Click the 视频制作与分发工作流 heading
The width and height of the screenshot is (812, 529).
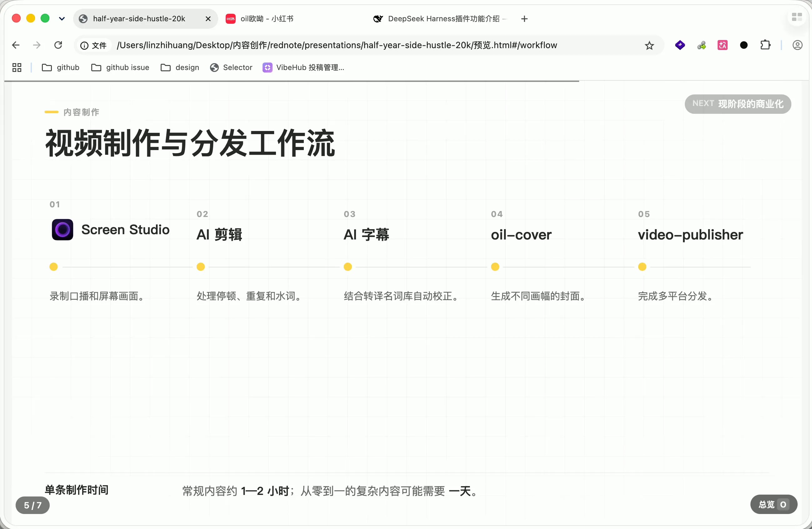pos(190,143)
